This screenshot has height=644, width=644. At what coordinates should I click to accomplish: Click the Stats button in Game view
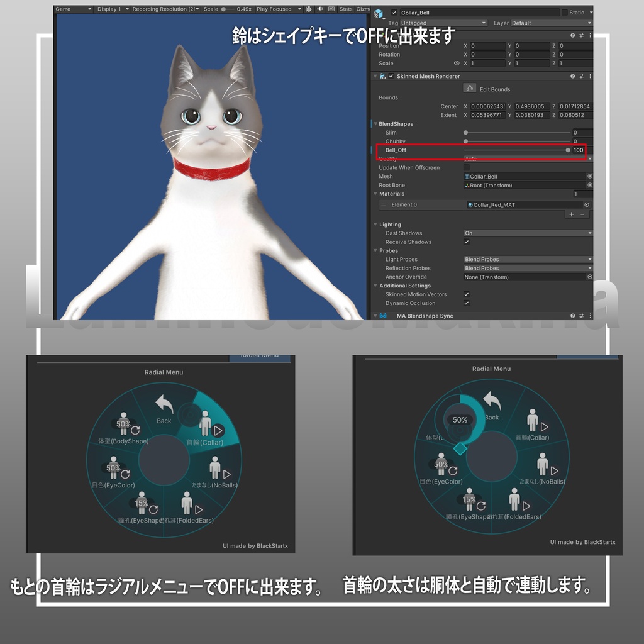point(346,9)
